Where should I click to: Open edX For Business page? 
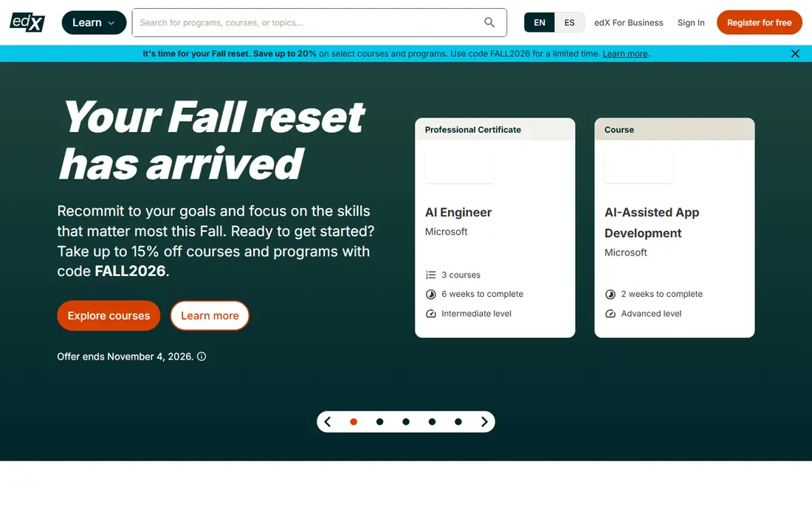coord(629,22)
